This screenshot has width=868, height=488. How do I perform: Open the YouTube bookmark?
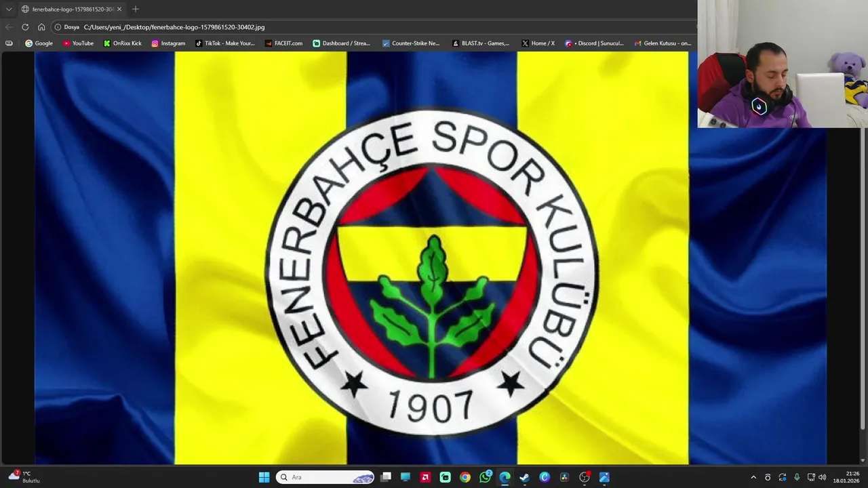pos(78,43)
